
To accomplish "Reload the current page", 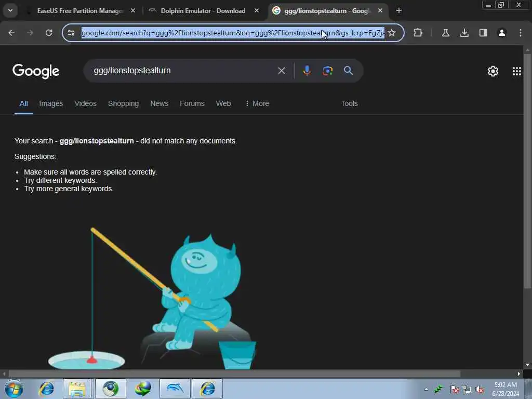I will click(49, 33).
